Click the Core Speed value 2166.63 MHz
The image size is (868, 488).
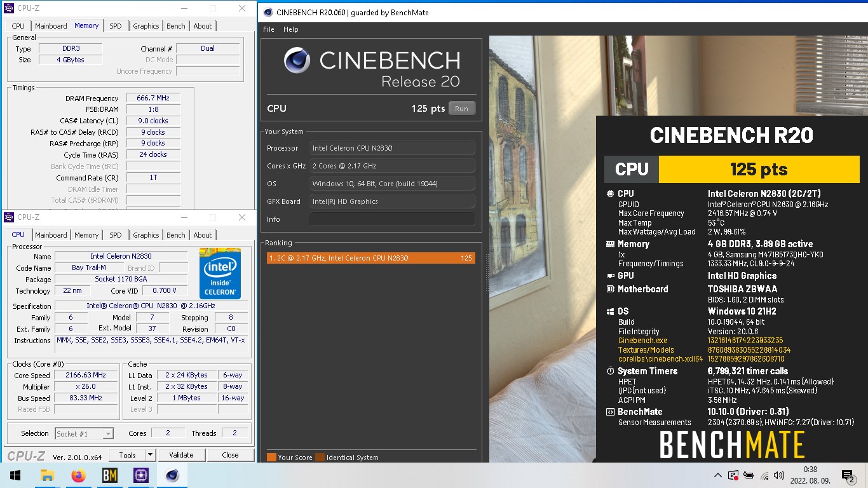pos(87,375)
